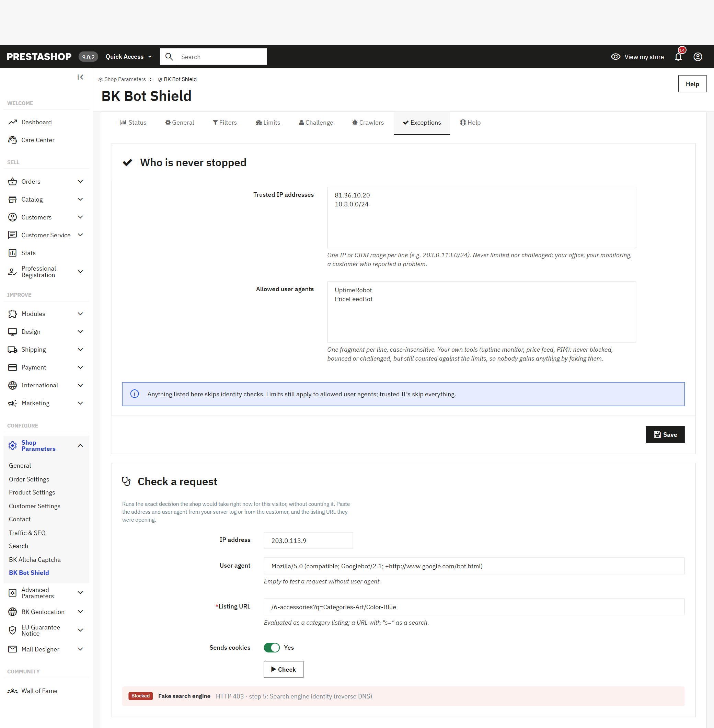Open the Quick Access dropdown
714x728 pixels.
(x=129, y=57)
